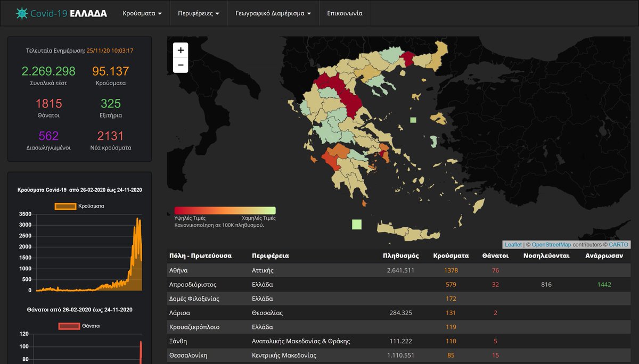This screenshot has width=639, height=364.
Task: Expand the Περιφέρειες dropdown
Action: coord(198,13)
